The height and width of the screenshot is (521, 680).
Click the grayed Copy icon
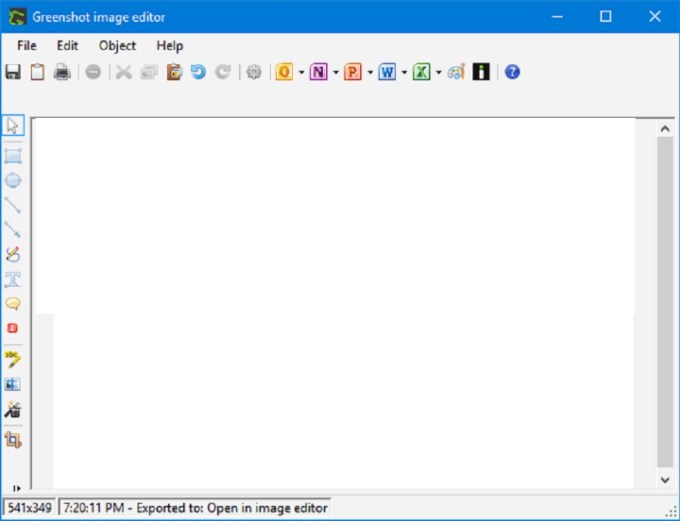(149, 72)
